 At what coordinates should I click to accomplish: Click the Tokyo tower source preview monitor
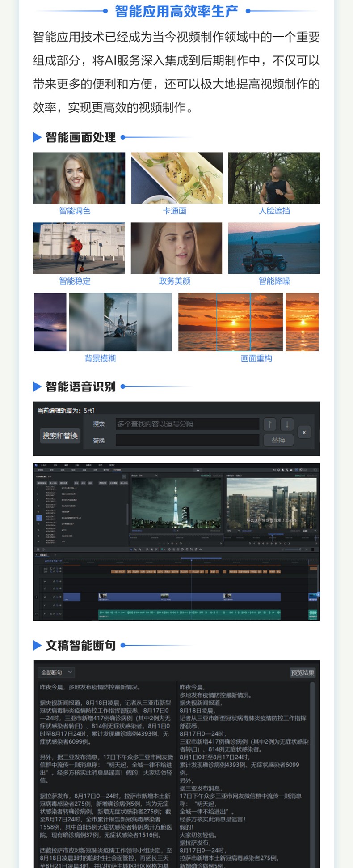pos(176,502)
